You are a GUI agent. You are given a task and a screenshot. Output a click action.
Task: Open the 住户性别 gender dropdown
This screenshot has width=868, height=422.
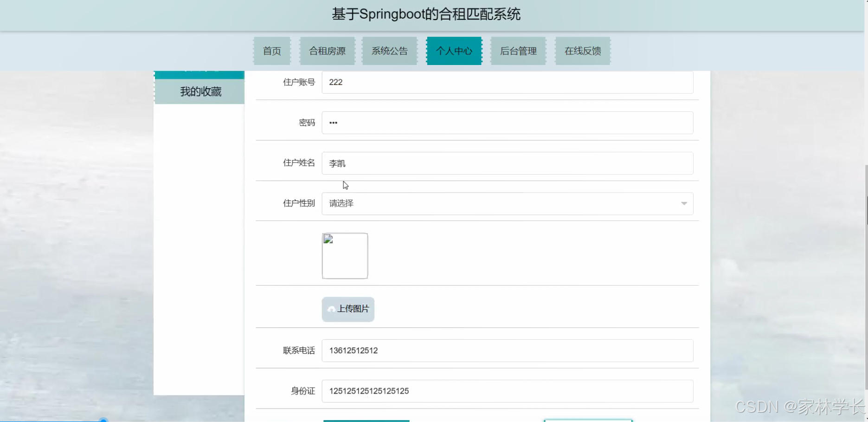(x=507, y=203)
